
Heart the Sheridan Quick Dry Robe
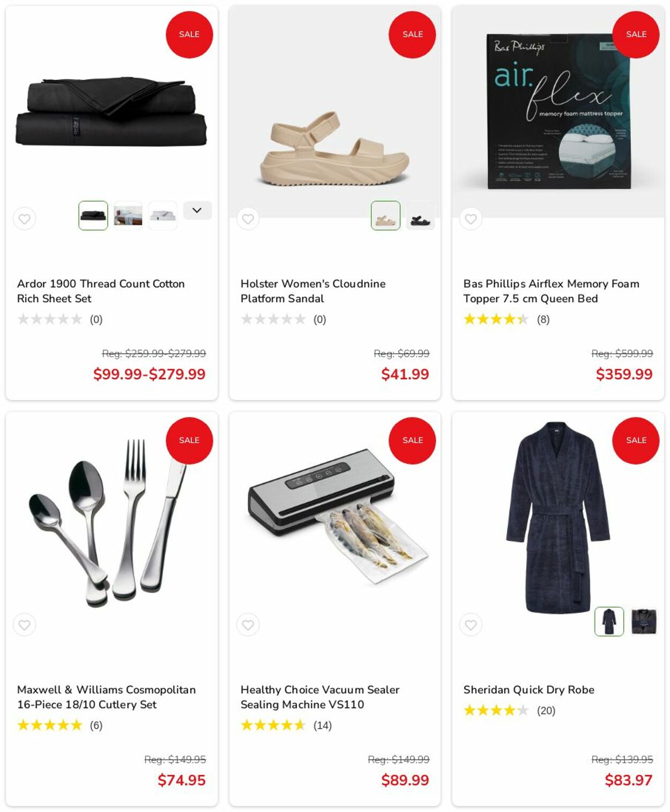tap(471, 625)
